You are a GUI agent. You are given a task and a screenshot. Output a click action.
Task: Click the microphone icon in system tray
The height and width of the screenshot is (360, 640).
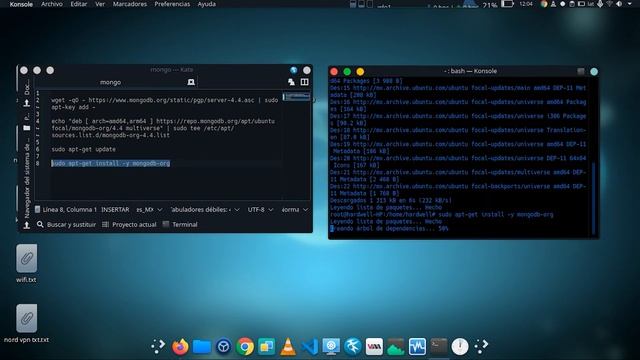click(600, 4)
